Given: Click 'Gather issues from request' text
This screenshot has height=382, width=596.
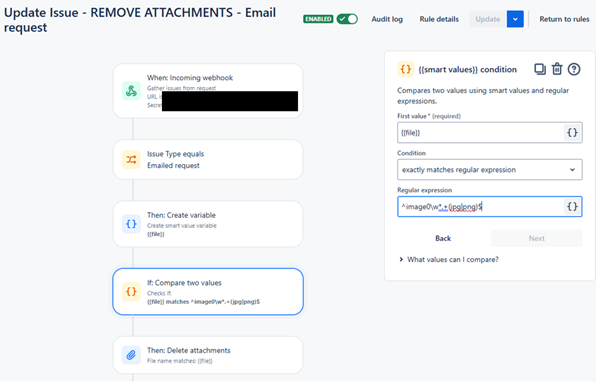Looking at the screenshot, I should pyautogui.click(x=181, y=88).
